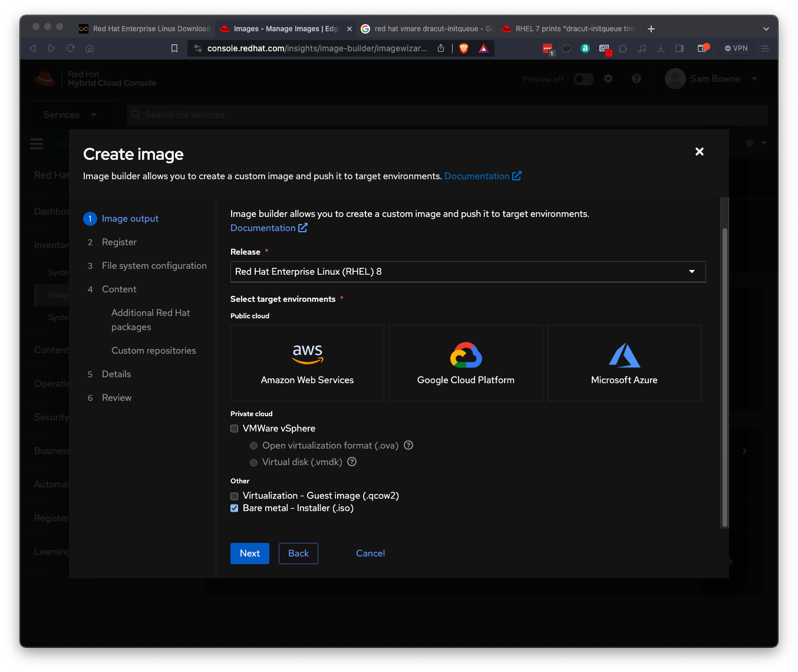Reload the current page
798x672 pixels.
(71, 48)
